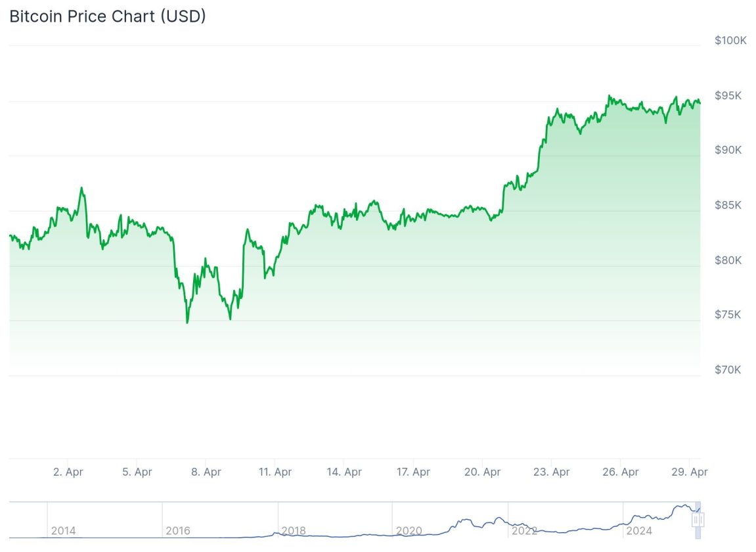Select the $75K price axis label

(x=728, y=315)
